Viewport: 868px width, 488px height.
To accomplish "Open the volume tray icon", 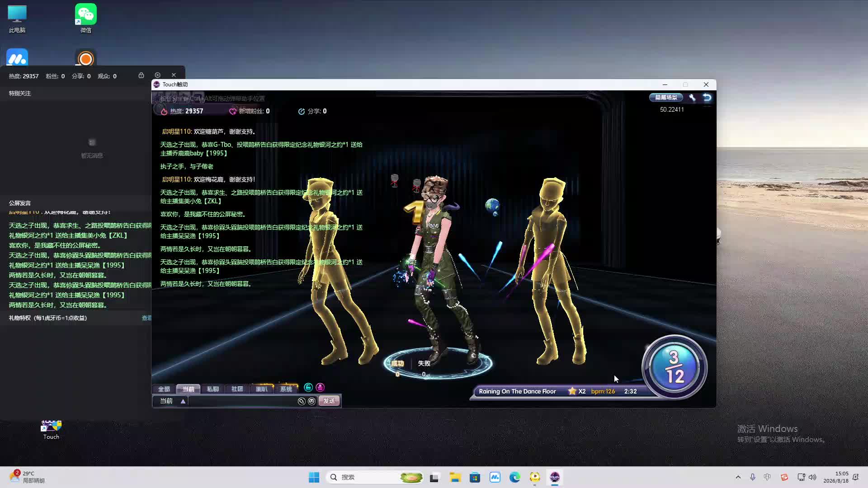I will [x=812, y=477].
